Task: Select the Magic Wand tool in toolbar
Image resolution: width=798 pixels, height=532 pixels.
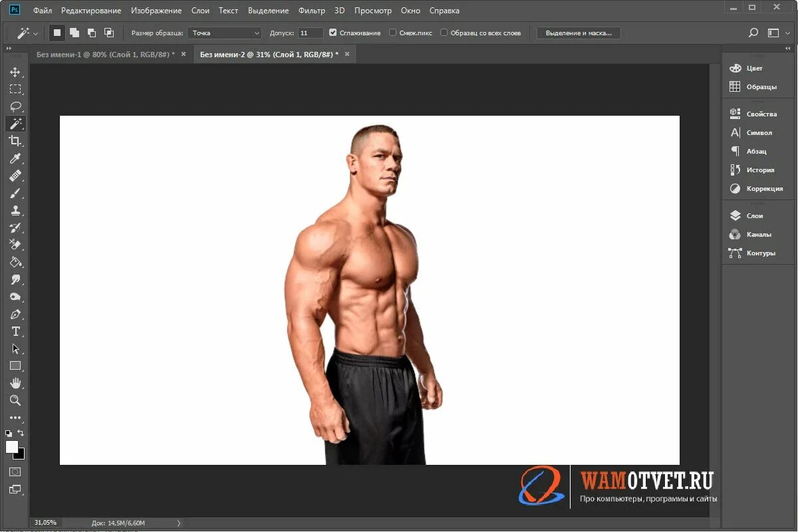Action: click(x=15, y=124)
